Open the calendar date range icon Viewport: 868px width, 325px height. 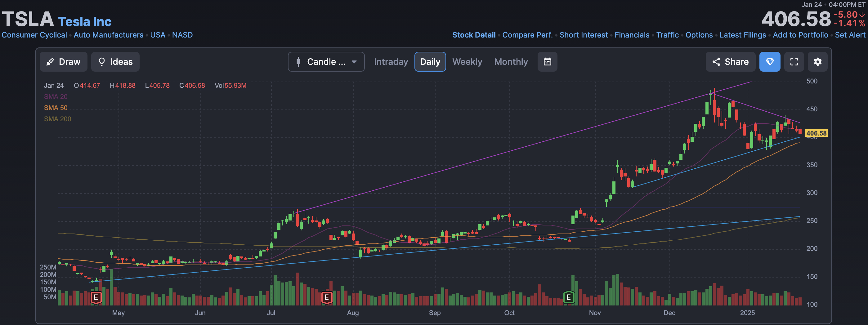click(x=547, y=62)
